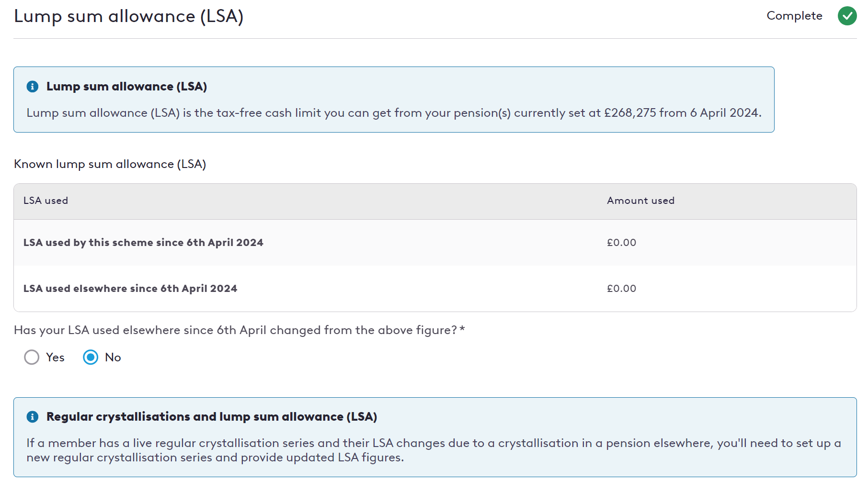The height and width of the screenshot is (492, 868).
Task: Click the info icon beside Regular crystallisations heading
Action: [x=33, y=417]
